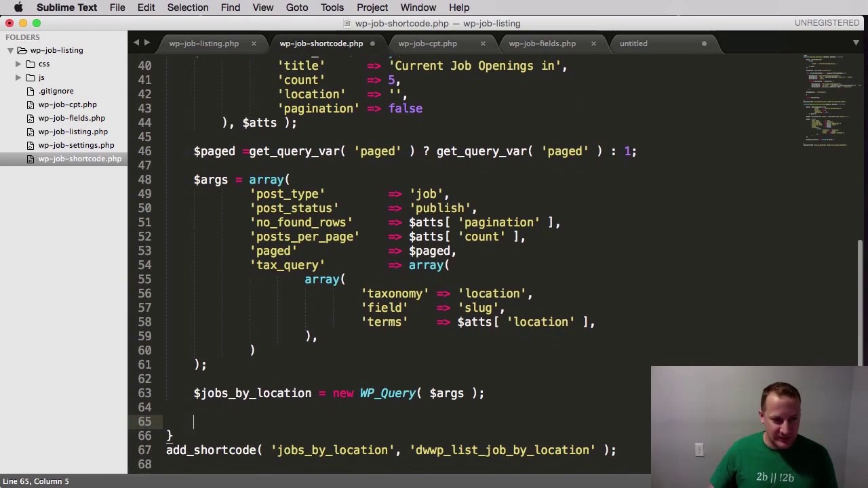Click the .gitignore file icon
Image resolution: width=868 pixels, height=488 pixels.
[x=31, y=91]
